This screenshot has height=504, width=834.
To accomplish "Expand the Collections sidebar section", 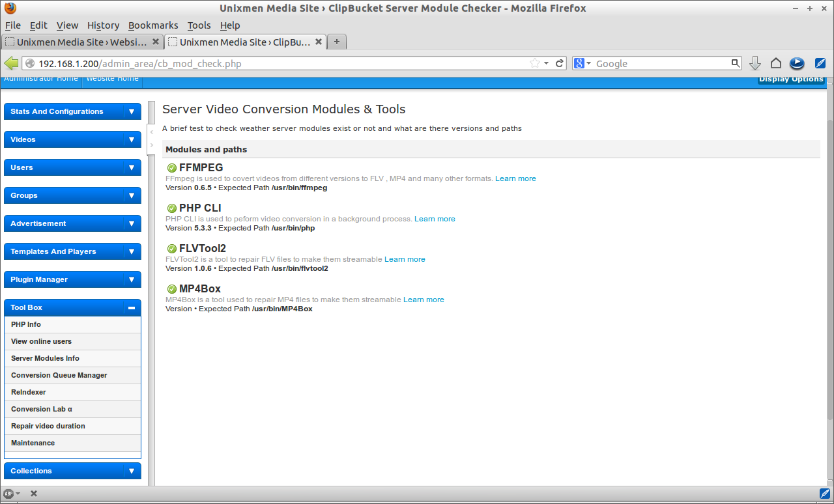I will click(72, 471).
